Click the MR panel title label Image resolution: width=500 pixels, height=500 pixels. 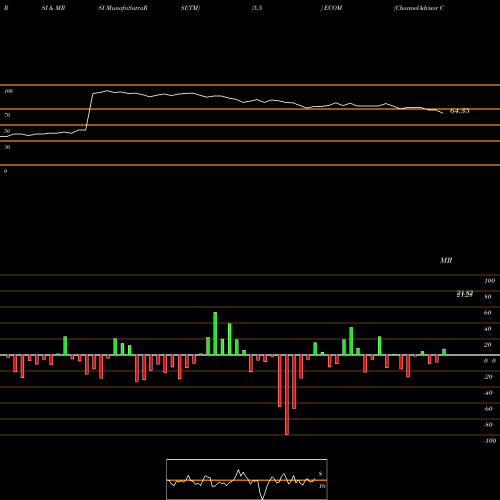pyautogui.click(x=446, y=260)
